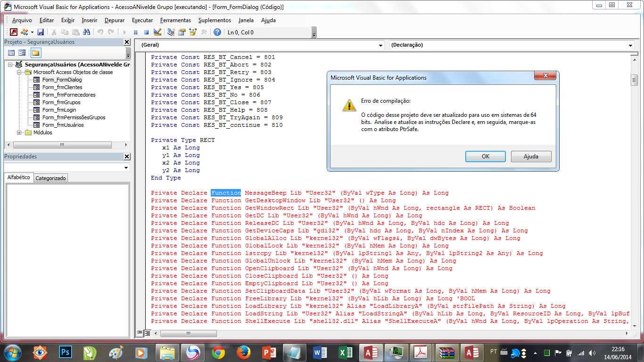644x362 pixels.
Task: Open the Suplementos menu
Action: pos(215,20)
